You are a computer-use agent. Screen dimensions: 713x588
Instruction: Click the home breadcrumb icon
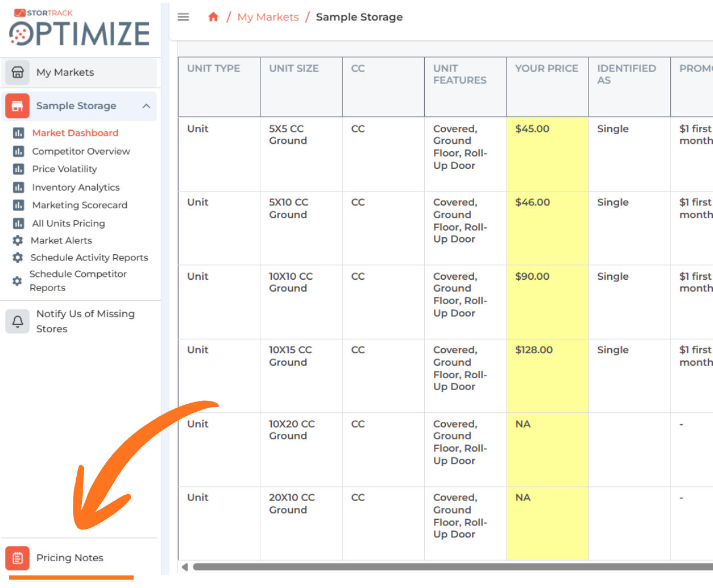(x=213, y=17)
